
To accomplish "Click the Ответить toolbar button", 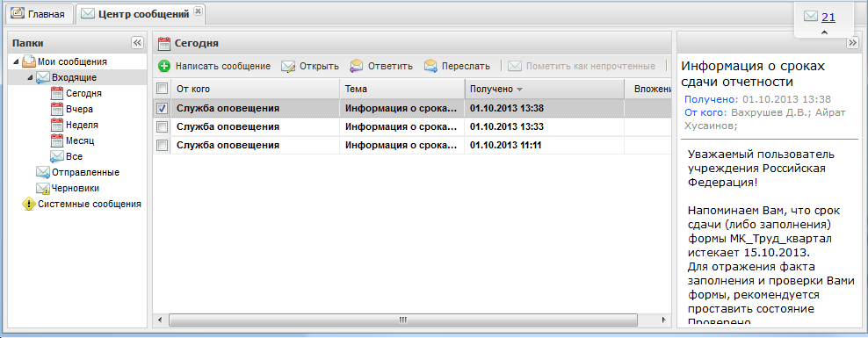I will [381, 67].
